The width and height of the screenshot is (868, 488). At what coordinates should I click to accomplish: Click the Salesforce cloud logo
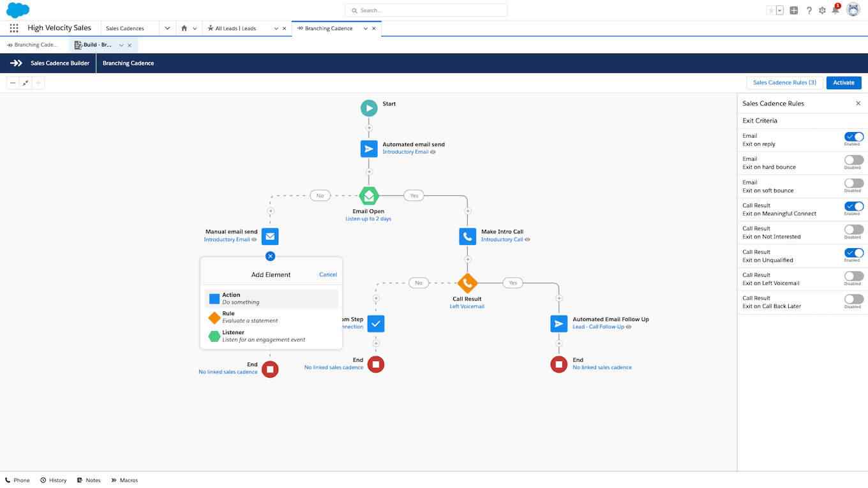pyautogui.click(x=18, y=10)
